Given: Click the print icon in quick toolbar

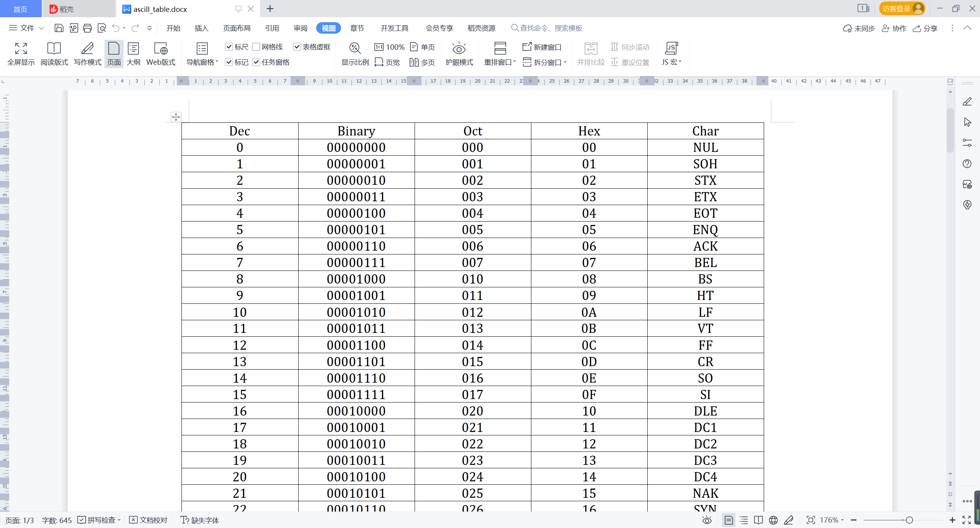Looking at the screenshot, I should click(x=87, y=28).
